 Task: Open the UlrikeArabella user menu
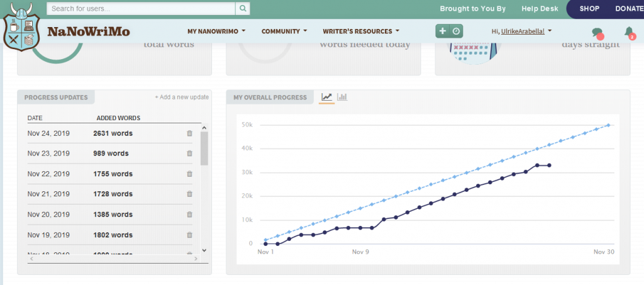[521, 31]
